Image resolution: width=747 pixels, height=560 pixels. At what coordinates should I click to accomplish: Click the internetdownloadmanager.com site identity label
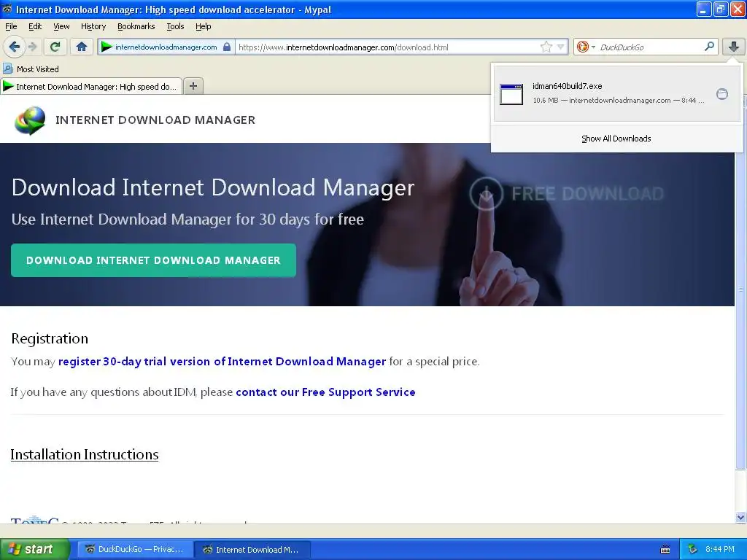click(x=166, y=47)
